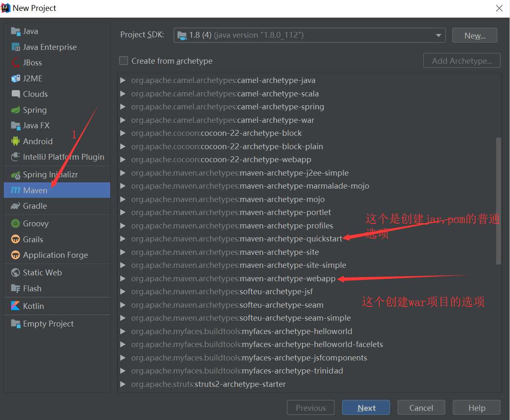
Task: Select myfaces-archetype-trinidad row
Action: pos(309,371)
